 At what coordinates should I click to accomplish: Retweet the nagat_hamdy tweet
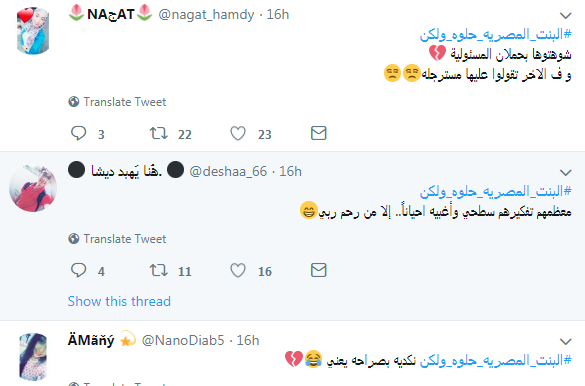(159, 133)
